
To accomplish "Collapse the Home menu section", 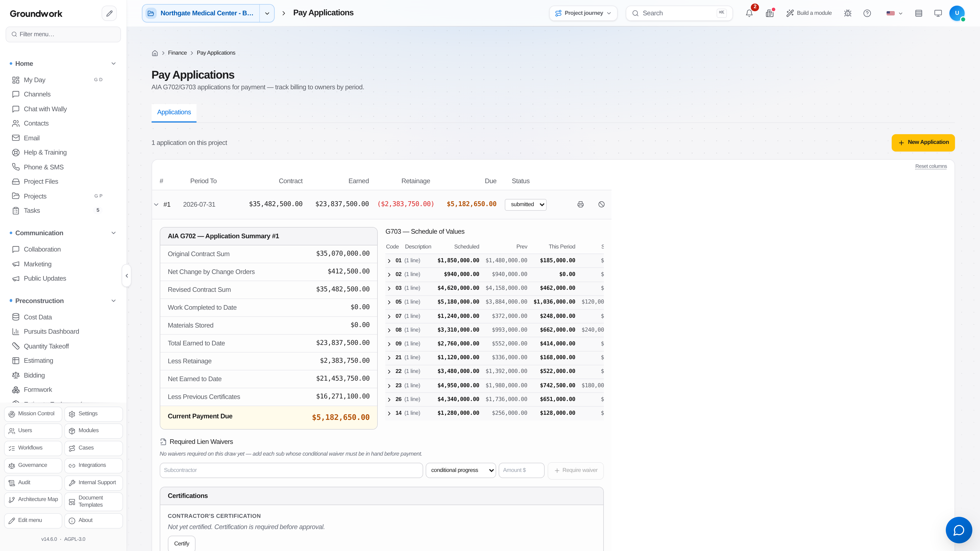I will [x=113, y=64].
